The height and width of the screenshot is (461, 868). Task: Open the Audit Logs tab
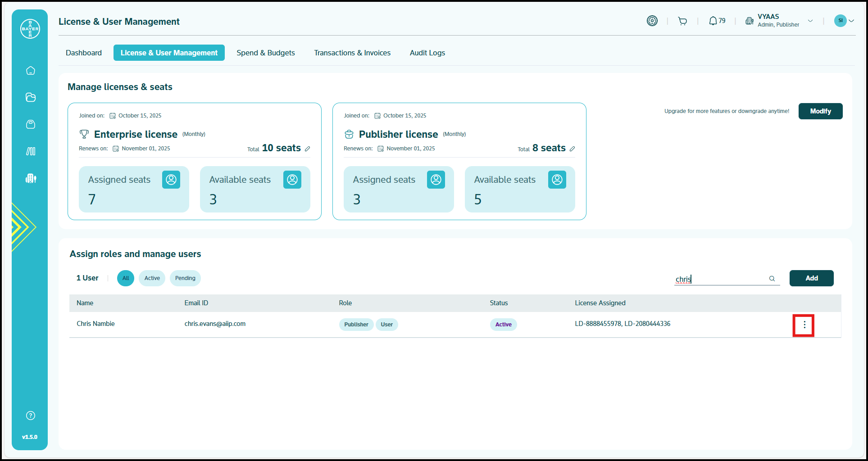(x=427, y=53)
